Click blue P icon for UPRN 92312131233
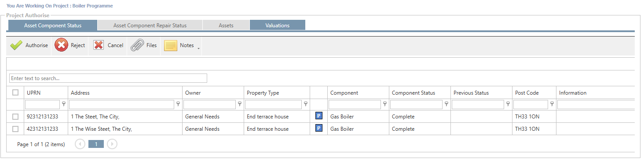Screen dimensions: 644x162 point(319,116)
